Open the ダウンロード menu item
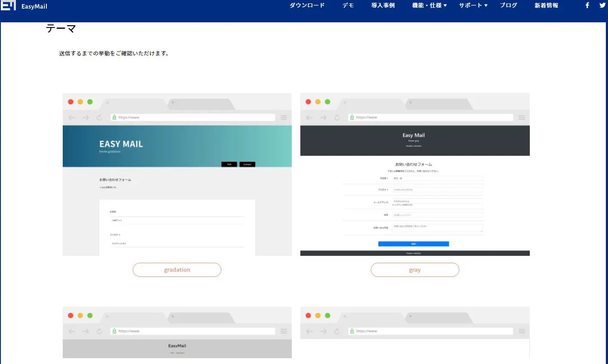608x364 pixels. coord(307,6)
